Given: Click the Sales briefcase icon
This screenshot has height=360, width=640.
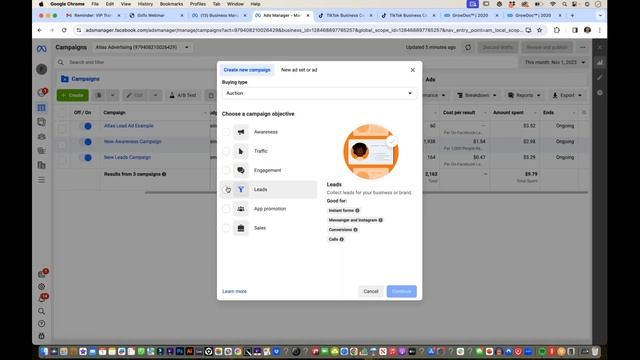Looking at the screenshot, I should (x=241, y=228).
